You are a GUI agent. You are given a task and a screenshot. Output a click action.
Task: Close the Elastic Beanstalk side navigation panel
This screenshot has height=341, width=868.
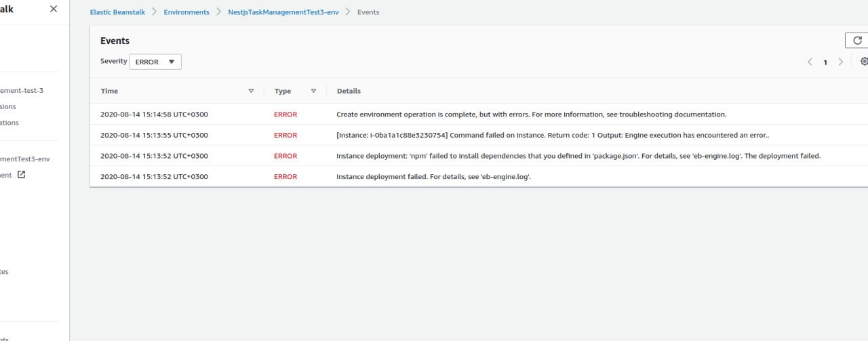coord(54,9)
